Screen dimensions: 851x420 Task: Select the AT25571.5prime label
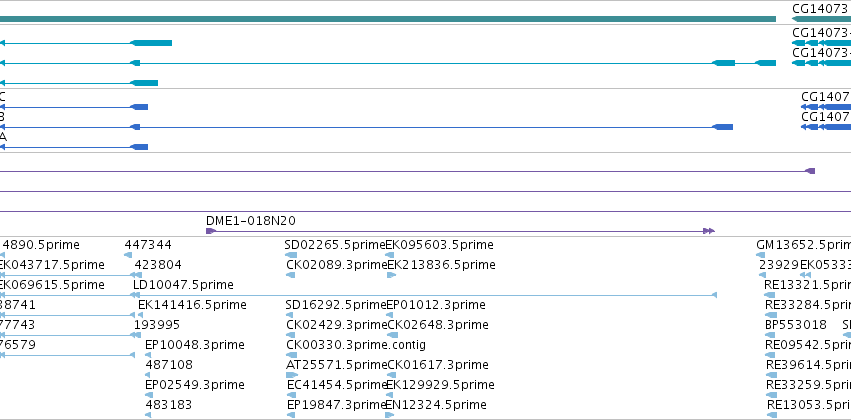coord(336,365)
